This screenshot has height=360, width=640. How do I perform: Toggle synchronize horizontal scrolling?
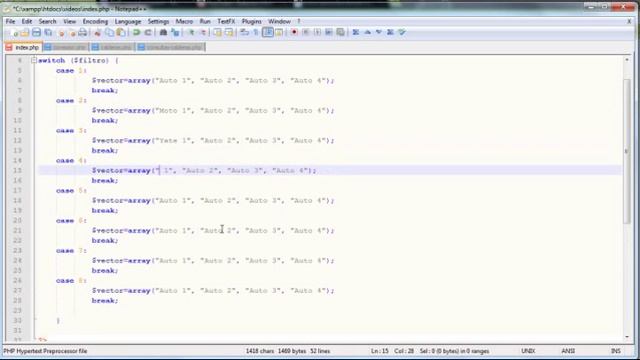click(229, 33)
